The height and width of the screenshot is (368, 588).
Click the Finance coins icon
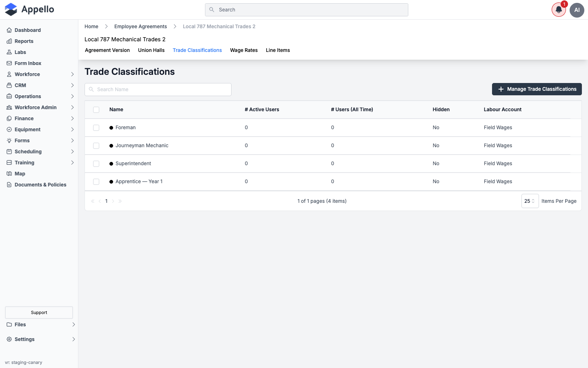pyautogui.click(x=9, y=119)
